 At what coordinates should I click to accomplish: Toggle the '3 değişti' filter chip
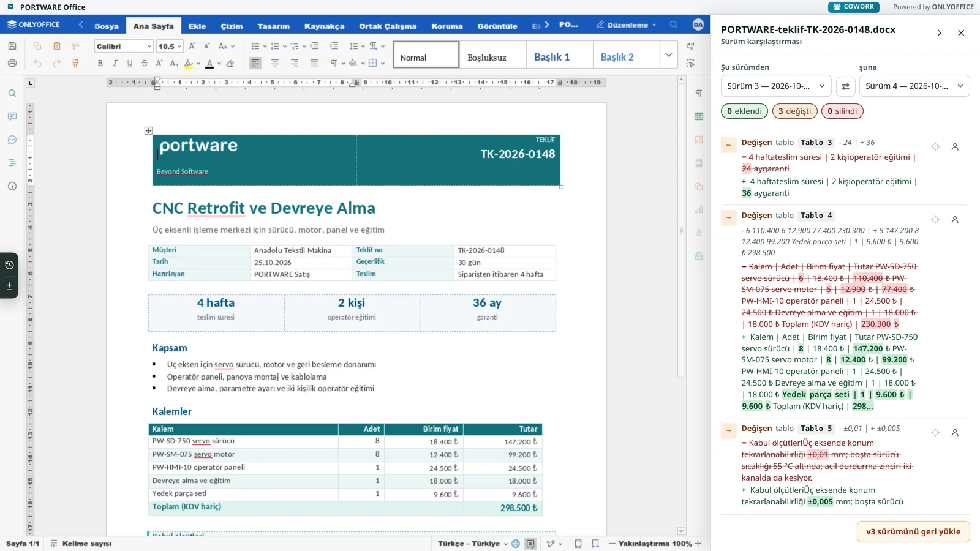click(794, 111)
